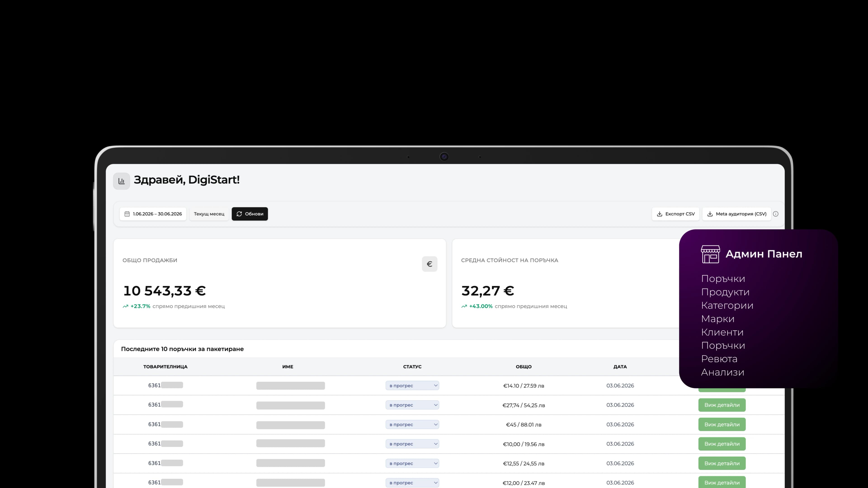Click the Админ Панел title

coord(764,254)
